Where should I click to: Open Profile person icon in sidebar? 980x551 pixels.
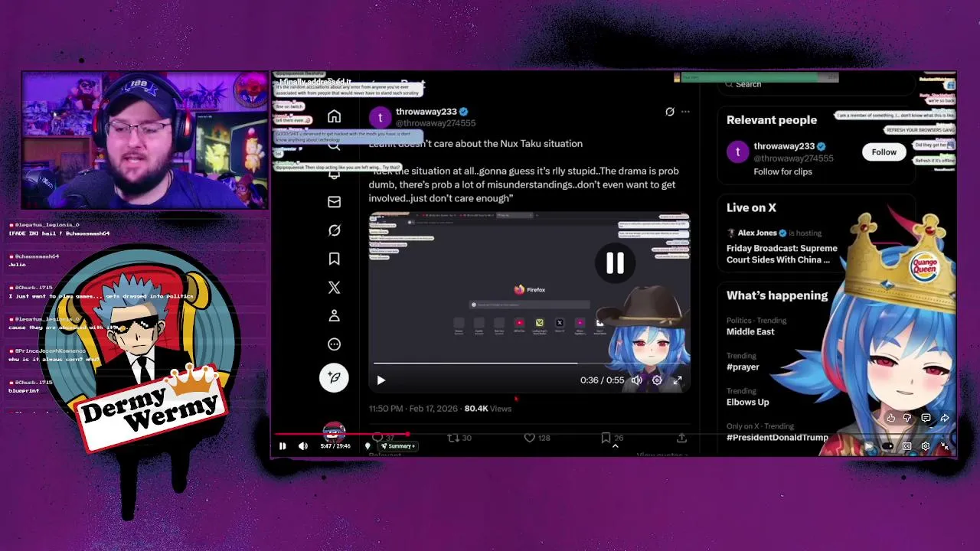tap(335, 316)
